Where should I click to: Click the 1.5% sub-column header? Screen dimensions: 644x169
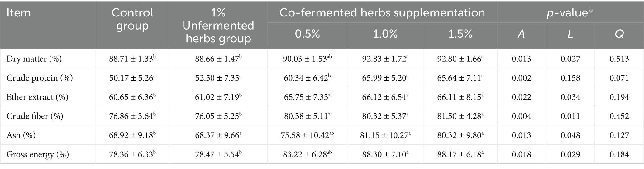pos(460,34)
